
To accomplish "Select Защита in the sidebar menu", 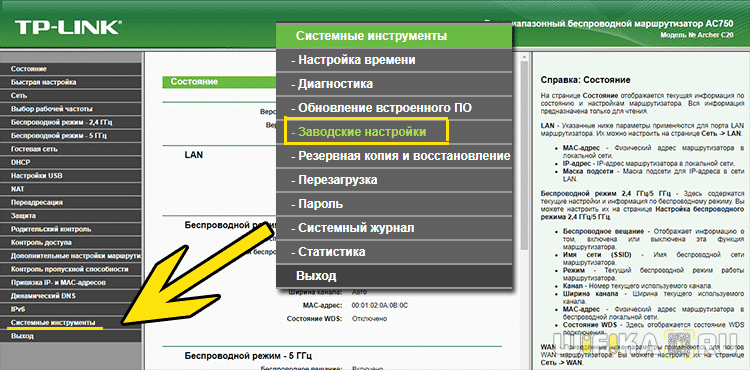I will click(71, 216).
